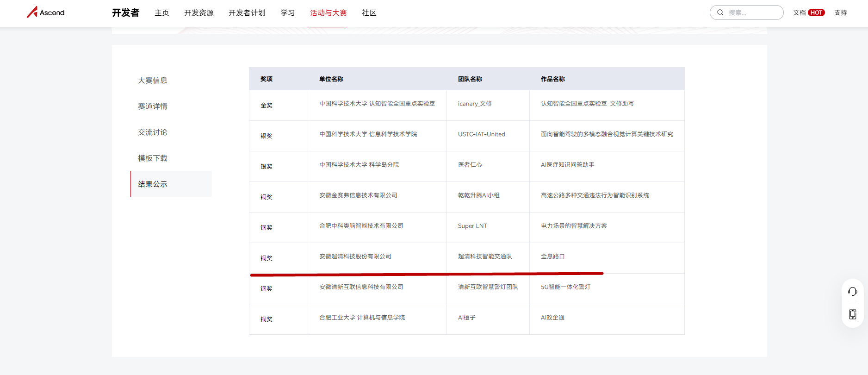The image size is (868, 375).
Task: Click 铜奖 in the Super LNT row
Action: [267, 228]
